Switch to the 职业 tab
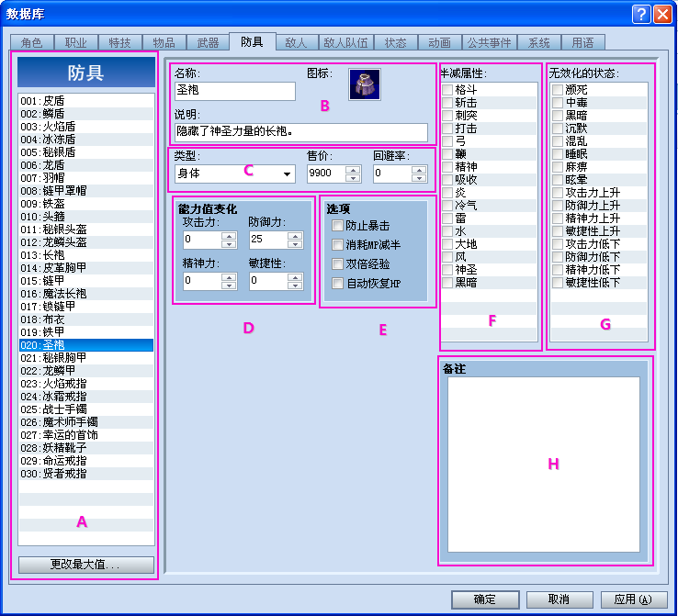The image size is (678, 616). coord(75,43)
